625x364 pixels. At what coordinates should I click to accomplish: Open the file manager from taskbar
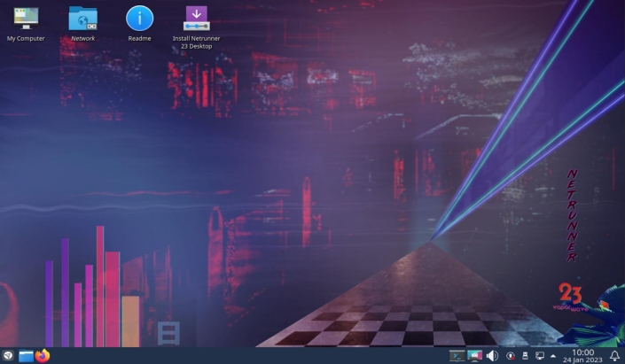tap(26, 356)
